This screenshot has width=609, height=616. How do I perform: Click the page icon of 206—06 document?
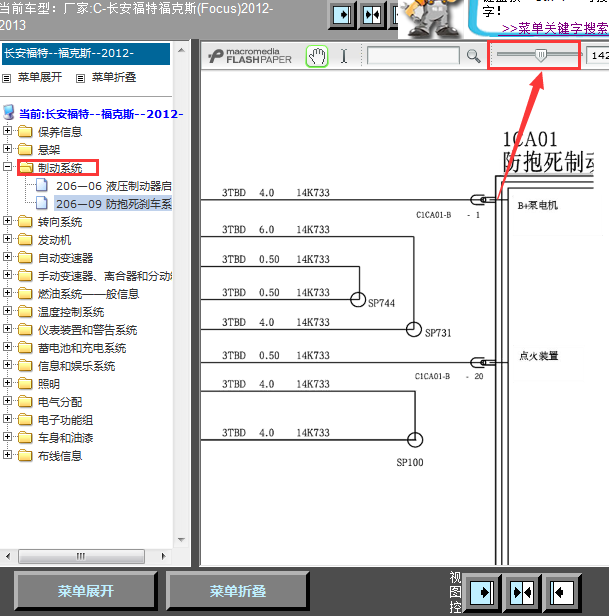(42, 185)
